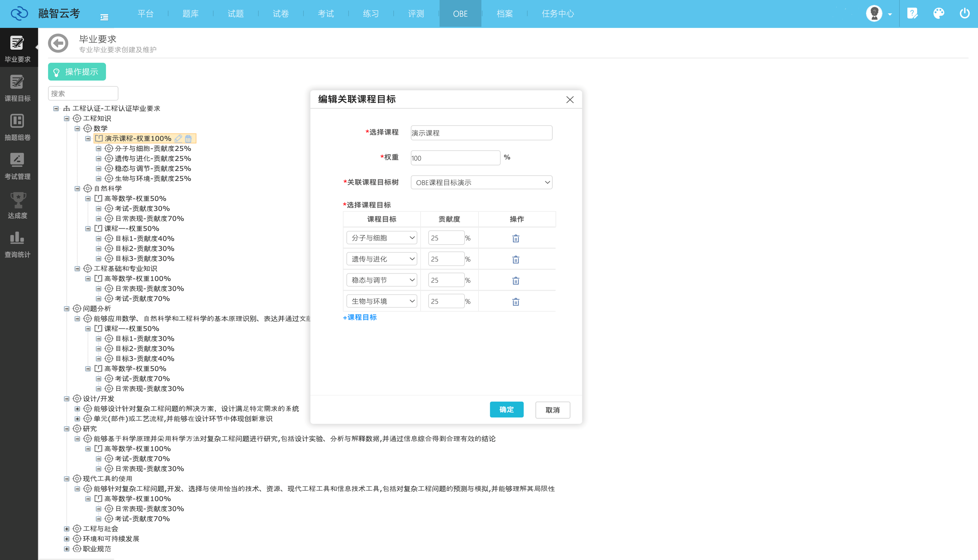This screenshot has height=560, width=978.
Task: Switch to the 题库 menu tab
Action: (x=190, y=13)
